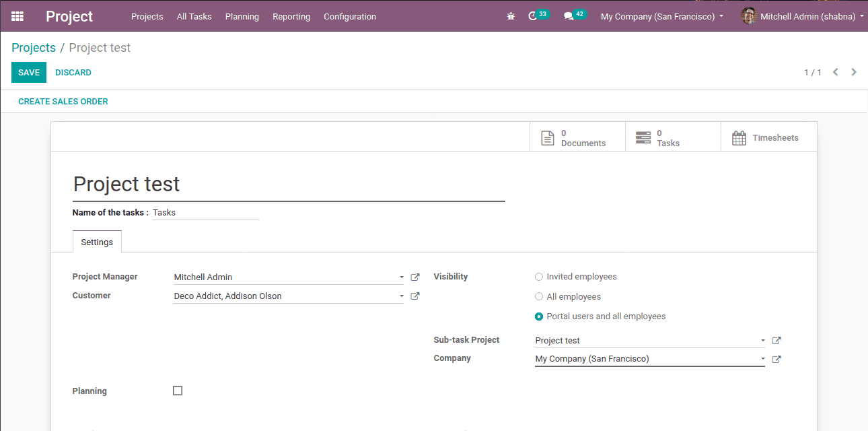This screenshot has width=868, height=431.
Task: Click Create Sales Order button
Action: click(63, 102)
